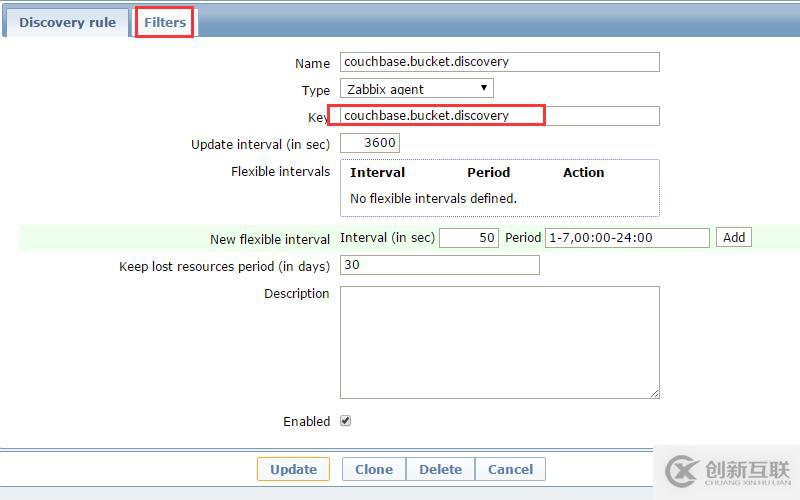The height and width of the screenshot is (500, 800).
Task: Click the Cancel button
Action: tap(510, 469)
